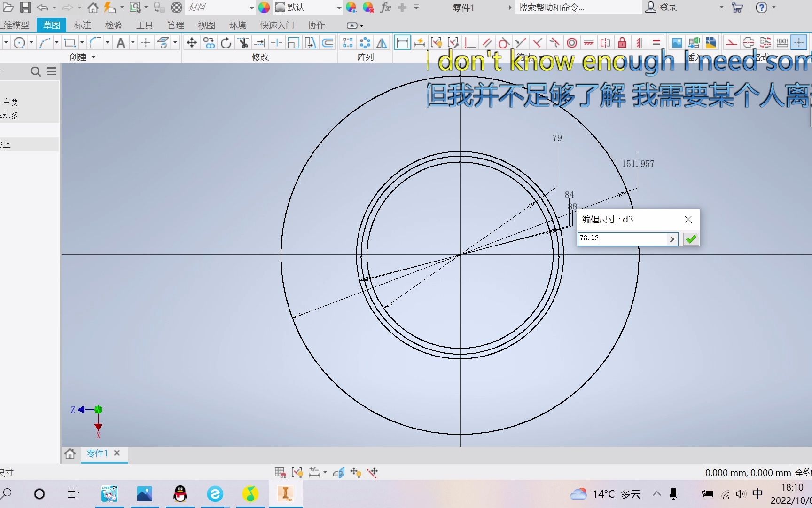Select the Split tool
812x508 pixels.
point(277,43)
